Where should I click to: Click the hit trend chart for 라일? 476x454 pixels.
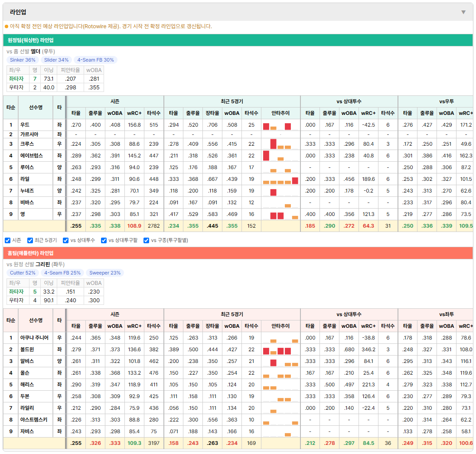(x=280, y=179)
